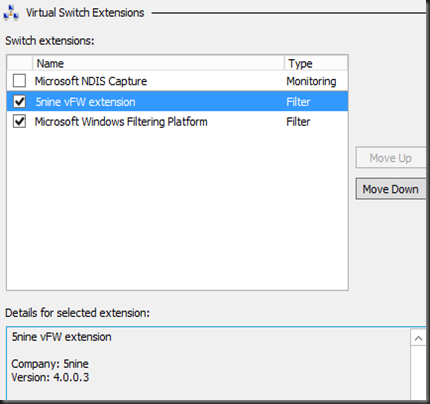
Task: Click the details scrollbar up arrow
Action: tap(418, 338)
